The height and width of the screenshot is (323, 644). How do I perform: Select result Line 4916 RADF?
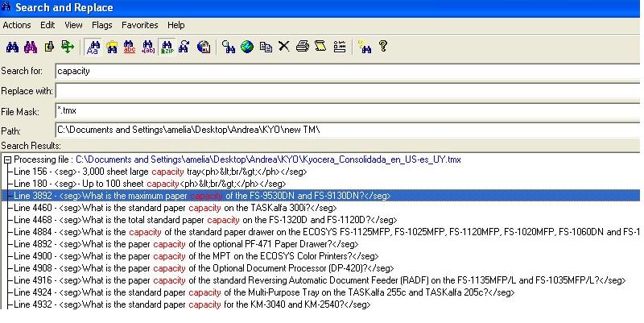pyautogui.click(x=320, y=280)
